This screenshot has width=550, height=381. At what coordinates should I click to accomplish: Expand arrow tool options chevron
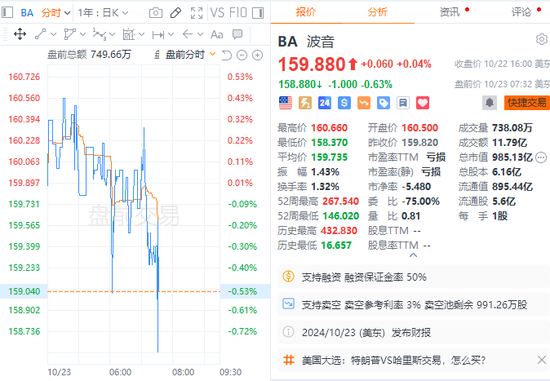(x=200, y=34)
